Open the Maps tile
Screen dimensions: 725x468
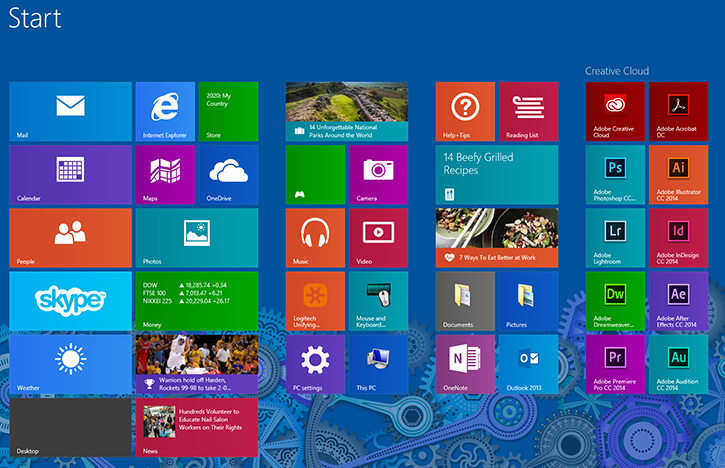tap(165, 175)
